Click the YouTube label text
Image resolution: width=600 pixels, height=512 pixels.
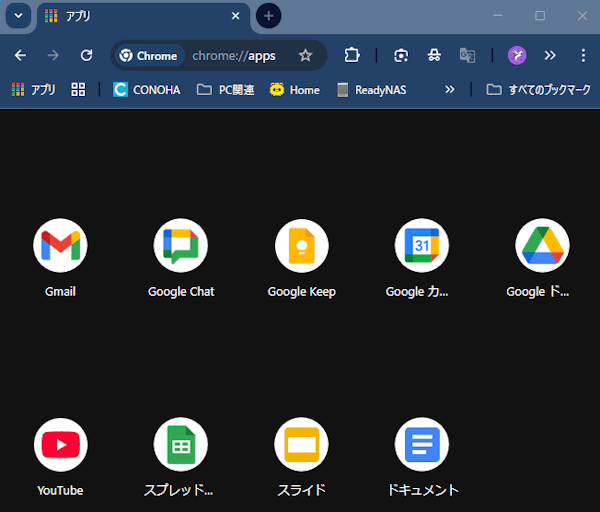tap(60, 491)
